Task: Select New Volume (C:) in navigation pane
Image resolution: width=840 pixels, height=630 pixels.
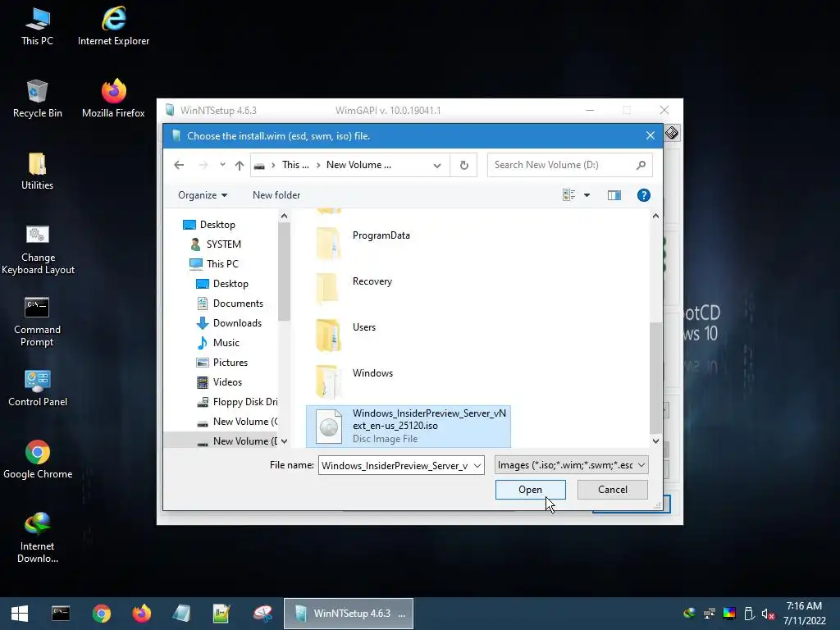Action: point(237,422)
